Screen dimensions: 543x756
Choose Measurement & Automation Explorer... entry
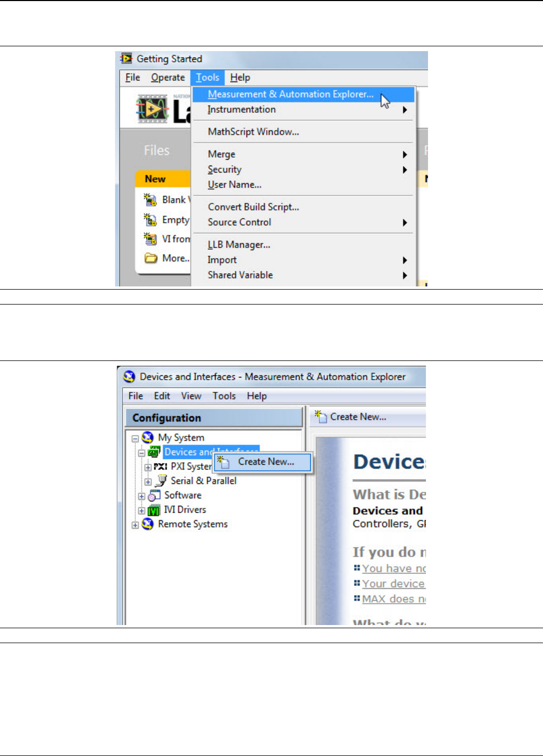click(x=303, y=94)
